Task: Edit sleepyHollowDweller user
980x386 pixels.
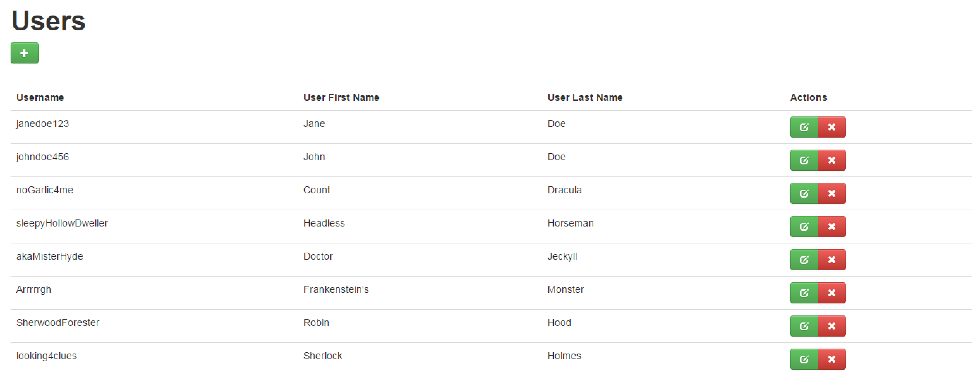Action: tap(804, 227)
